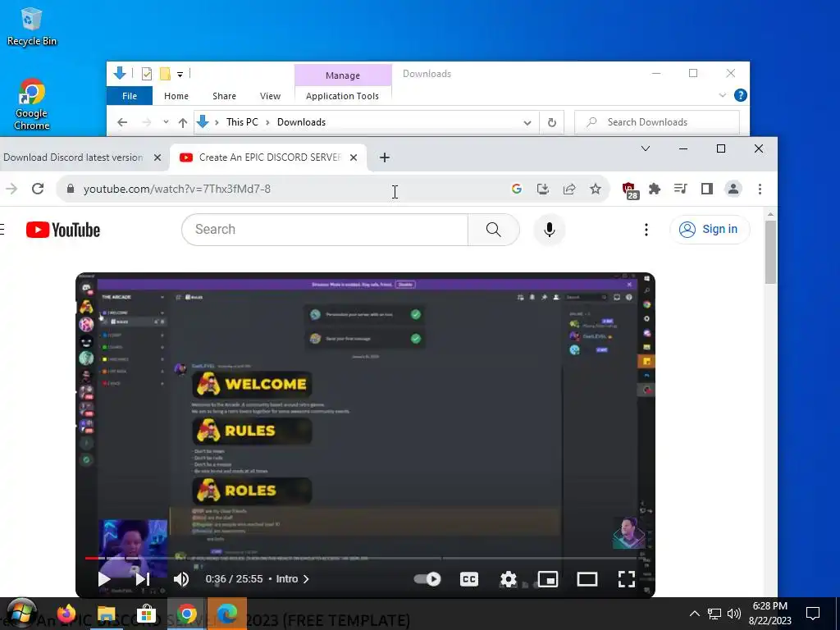Open a new Chrome tab
The width and height of the screenshot is (840, 630).
point(384,157)
